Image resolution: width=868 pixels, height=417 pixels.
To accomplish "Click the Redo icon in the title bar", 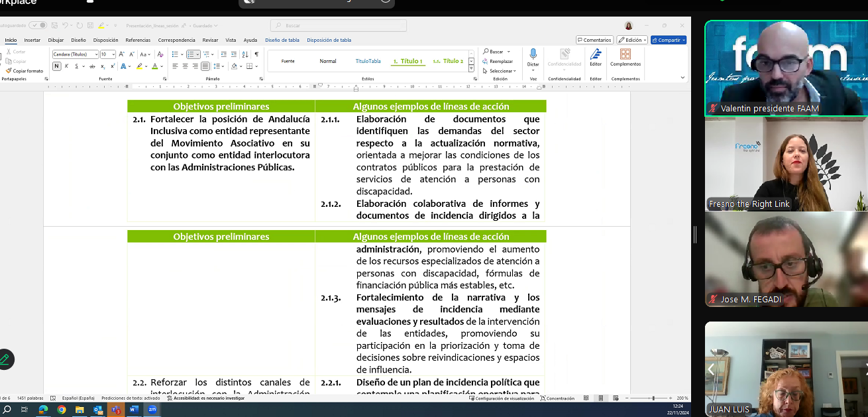I will [80, 25].
